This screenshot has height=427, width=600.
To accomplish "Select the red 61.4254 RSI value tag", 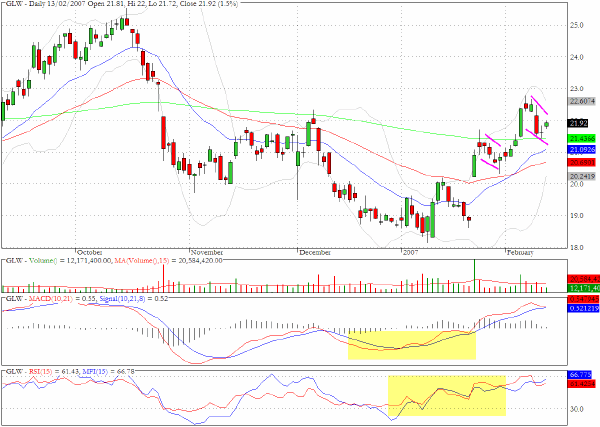I will [582, 383].
